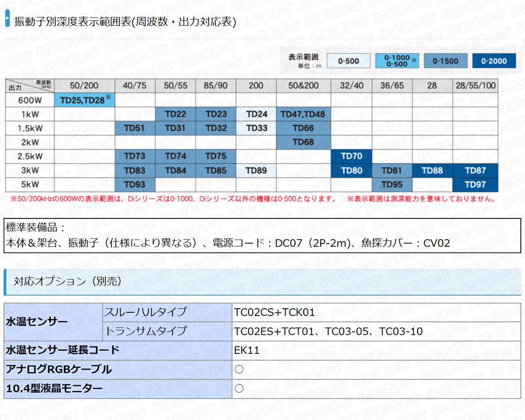525x420 pixels.
Task: Click the 32/40 frequency column header
Action: coord(352,86)
